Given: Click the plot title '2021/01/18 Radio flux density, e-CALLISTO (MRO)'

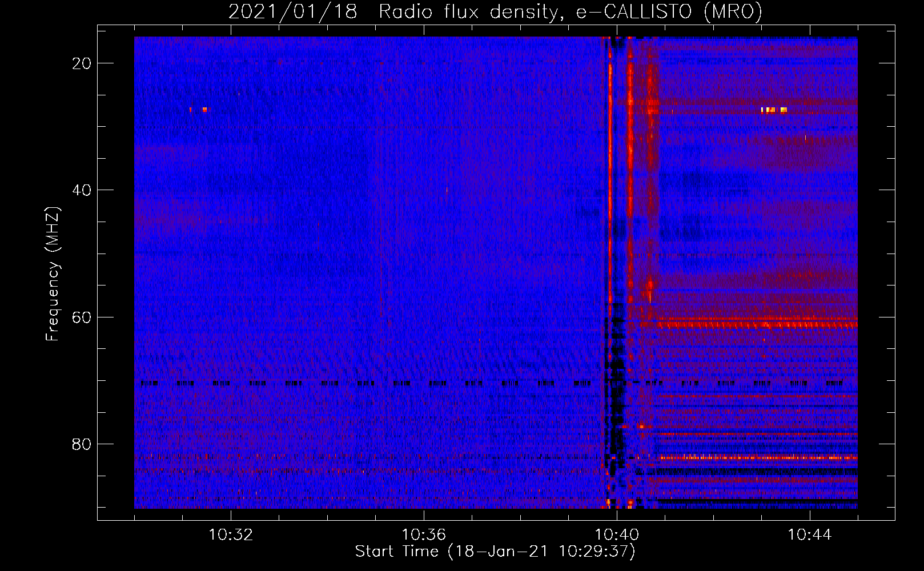Looking at the screenshot, I should click(495, 11).
